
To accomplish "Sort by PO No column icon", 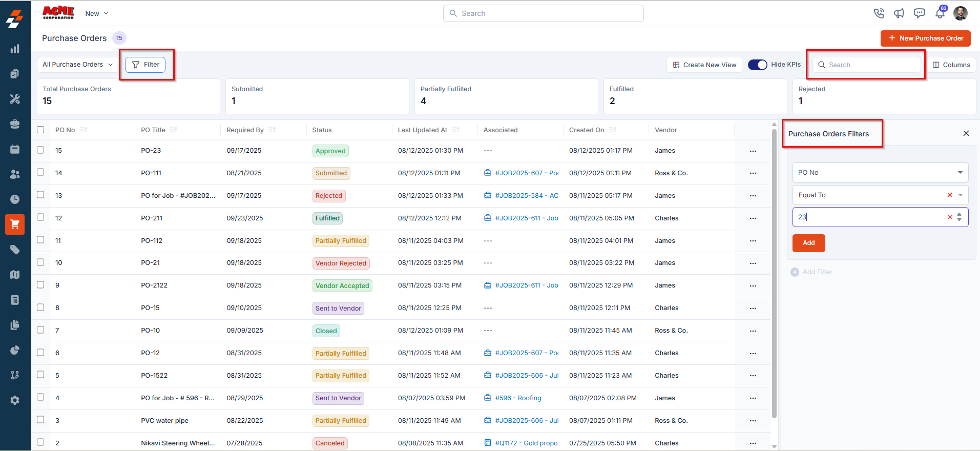I will tap(84, 130).
